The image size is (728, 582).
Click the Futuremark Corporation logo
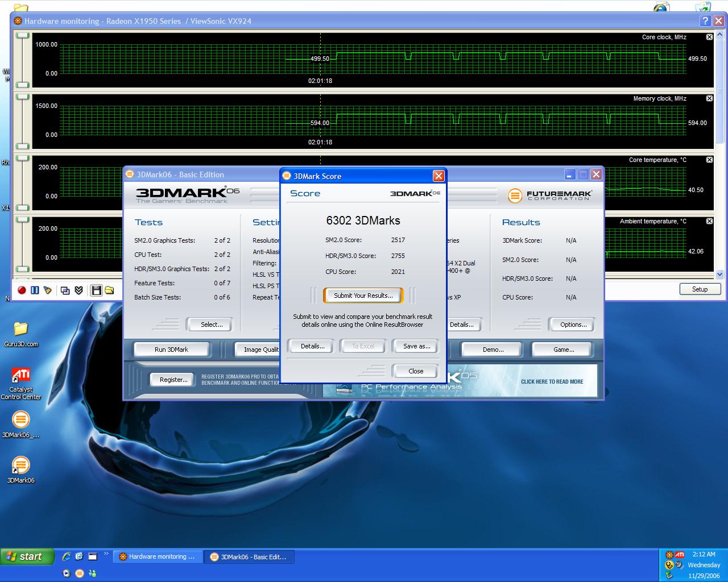(549, 196)
